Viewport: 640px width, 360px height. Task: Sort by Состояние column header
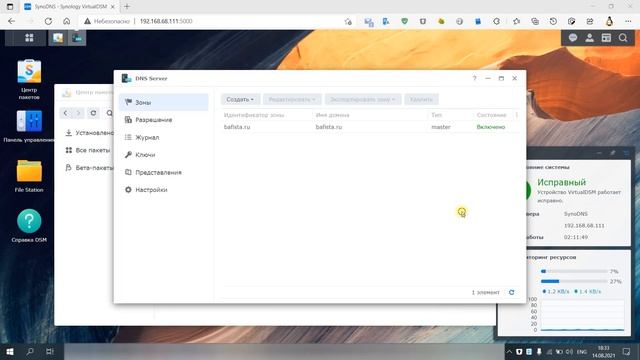pos(491,115)
